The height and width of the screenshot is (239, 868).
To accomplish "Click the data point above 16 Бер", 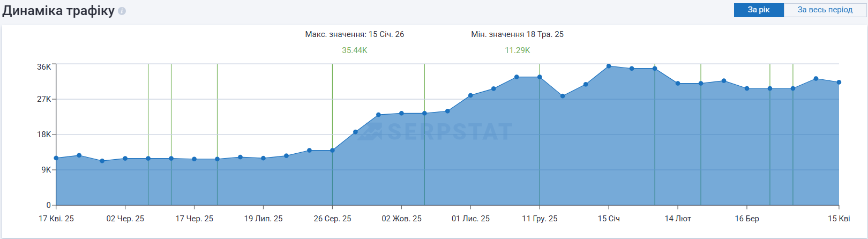I will click(x=747, y=89).
